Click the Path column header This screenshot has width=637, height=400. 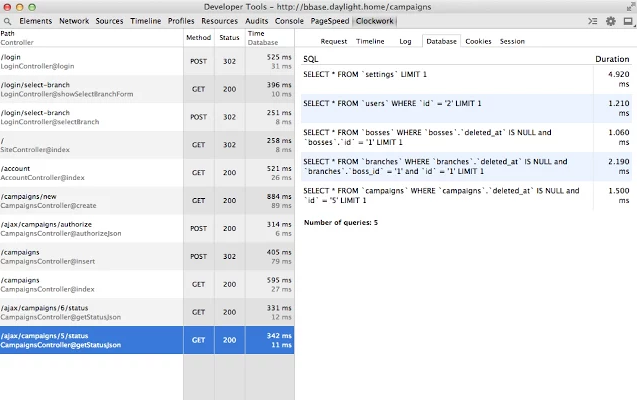pos(91,38)
